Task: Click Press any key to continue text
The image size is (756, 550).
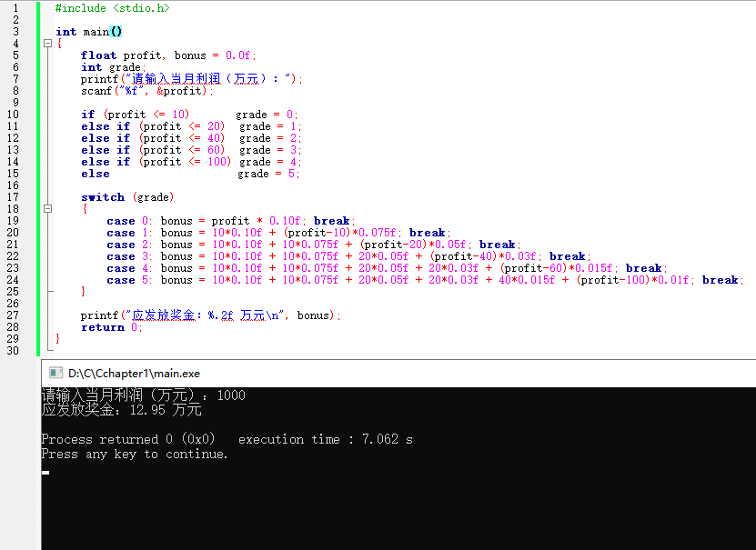Action: coord(134,454)
